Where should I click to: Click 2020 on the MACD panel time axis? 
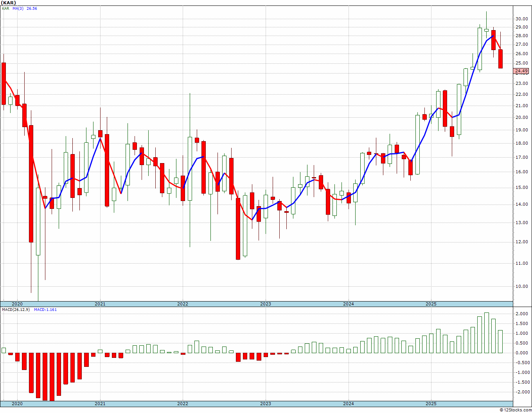pos(17,404)
